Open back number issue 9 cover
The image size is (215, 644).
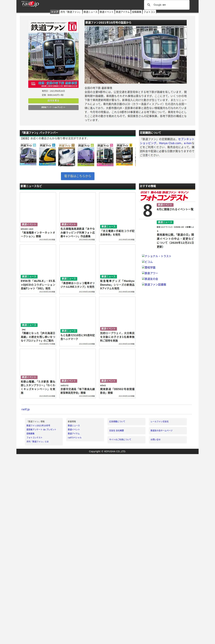(x=28, y=154)
